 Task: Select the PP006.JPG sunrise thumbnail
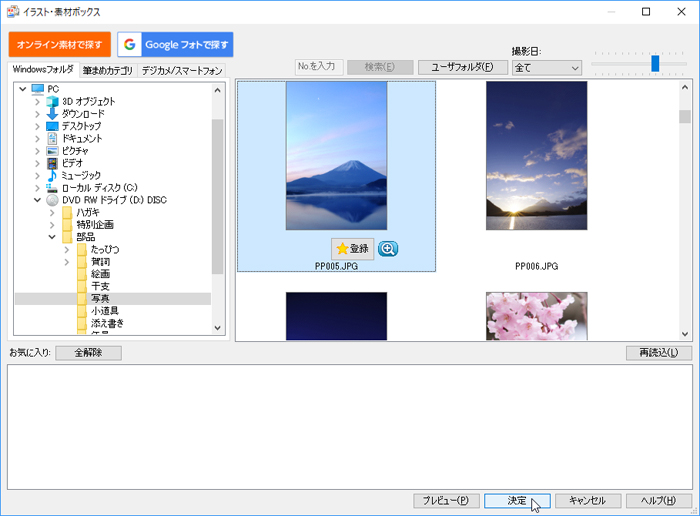(x=536, y=156)
